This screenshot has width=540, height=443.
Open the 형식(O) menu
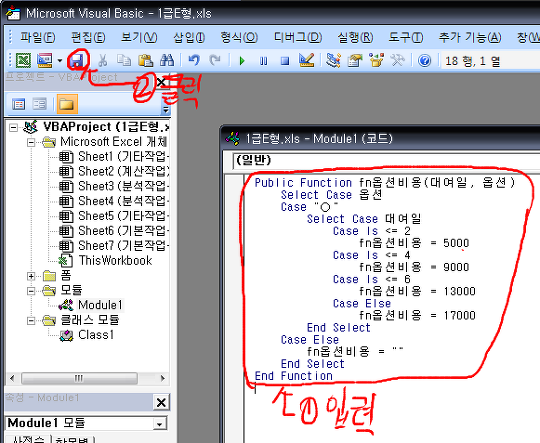point(239,37)
